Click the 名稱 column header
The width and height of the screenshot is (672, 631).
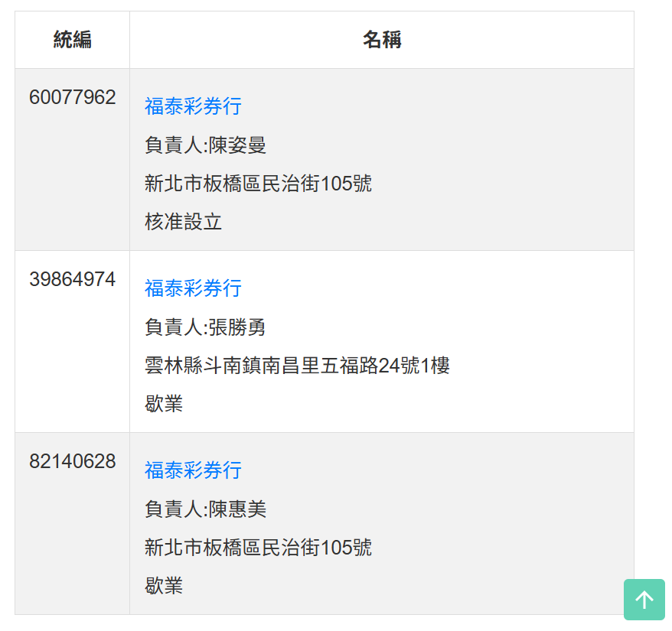pyautogui.click(x=381, y=39)
